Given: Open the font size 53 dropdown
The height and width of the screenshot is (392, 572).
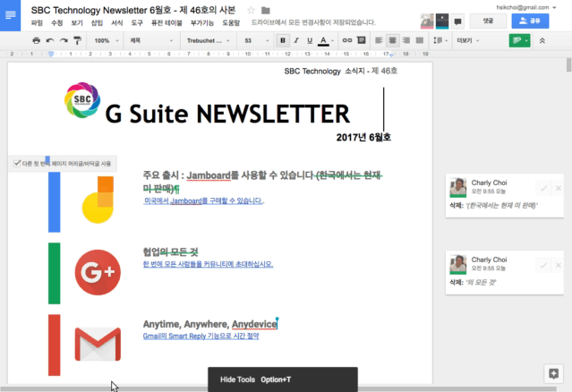Looking at the screenshot, I should pyautogui.click(x=256, y=40).
